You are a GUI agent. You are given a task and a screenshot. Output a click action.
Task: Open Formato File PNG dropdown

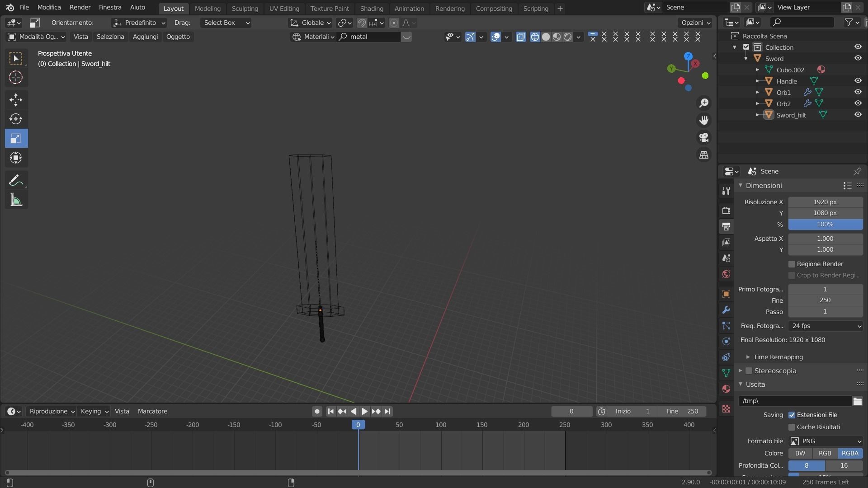(826, 441)
